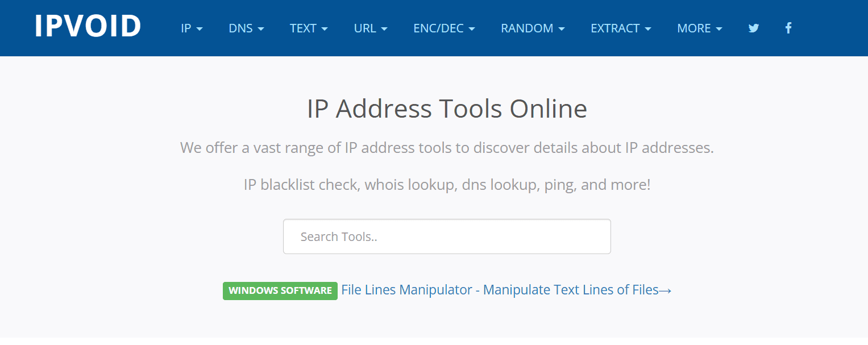The width and height of the screenshot is (868, 345).
Task: Open the IPVoid Facebook page icon
Action: (788, 28)
